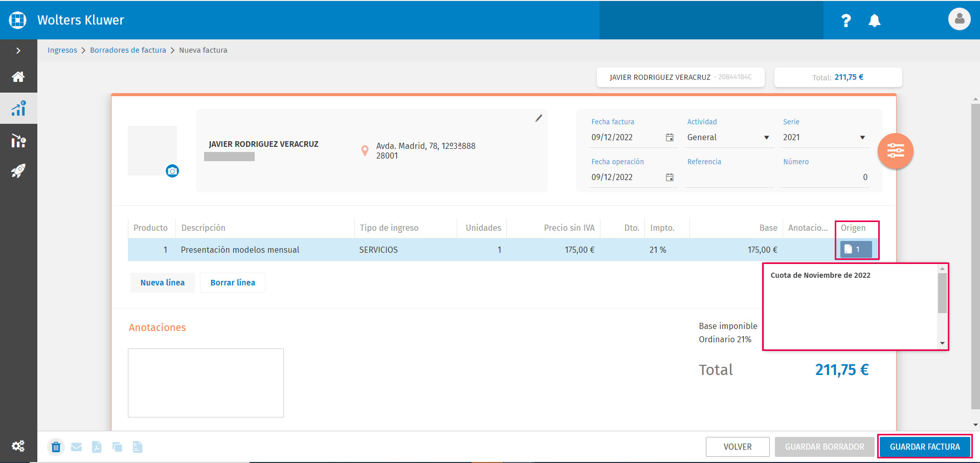
Task: Navigate to Borradores de factura breadcrumb
Action: [x=128, y=50]
